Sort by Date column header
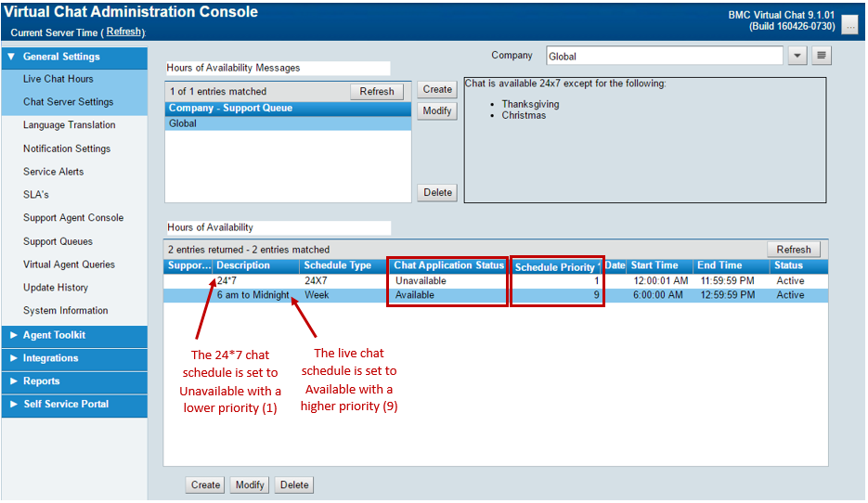Viewport: 868px width, 503px height. (x=615, y=265)
